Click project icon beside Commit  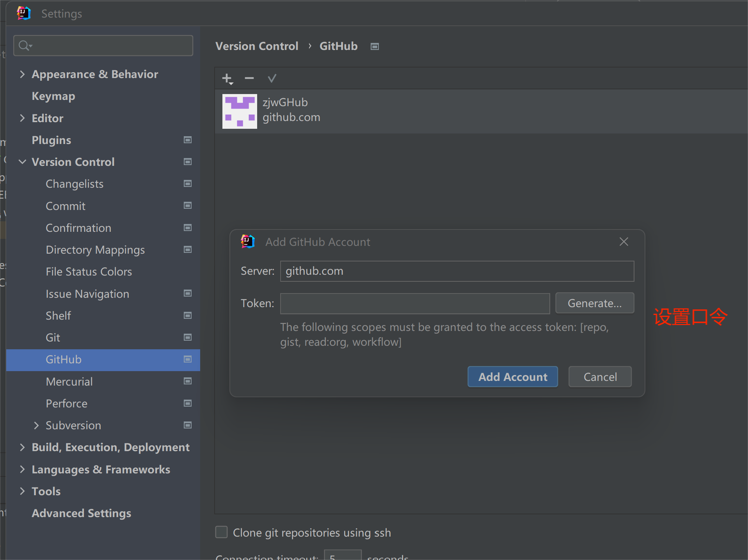188,205
